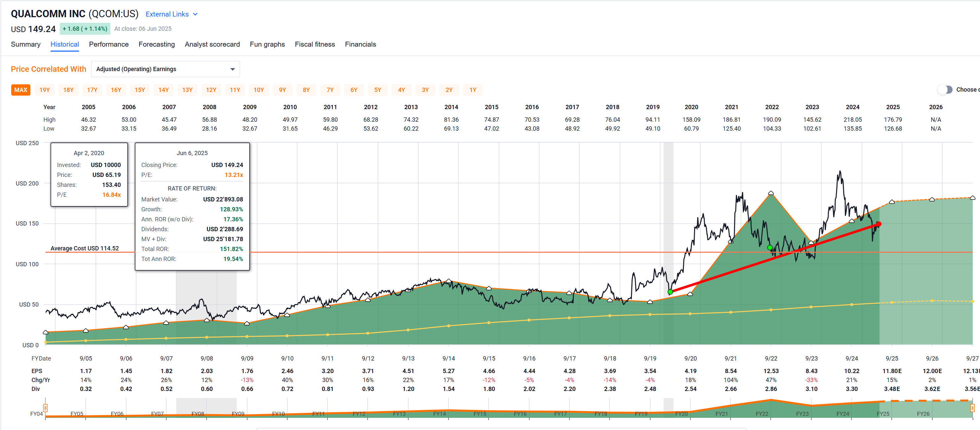The image size is (980, 430).
Task: Click the 9/24 dividend value 3.30
Action: coord(851,389)
